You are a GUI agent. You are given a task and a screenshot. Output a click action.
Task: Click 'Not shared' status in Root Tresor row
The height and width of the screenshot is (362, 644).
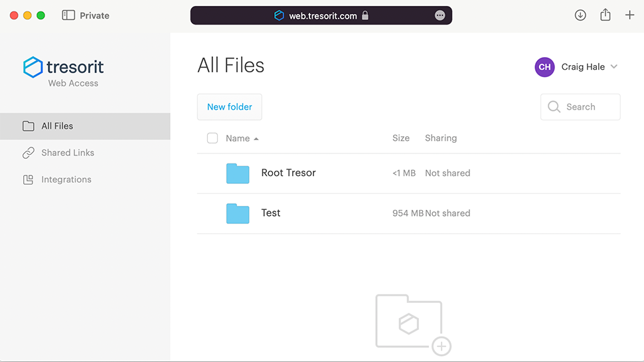[447, 173]
